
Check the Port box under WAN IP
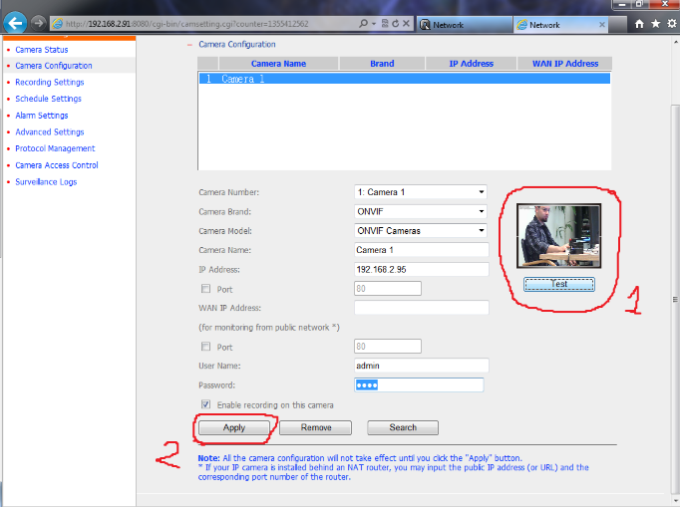pos(205,347)
